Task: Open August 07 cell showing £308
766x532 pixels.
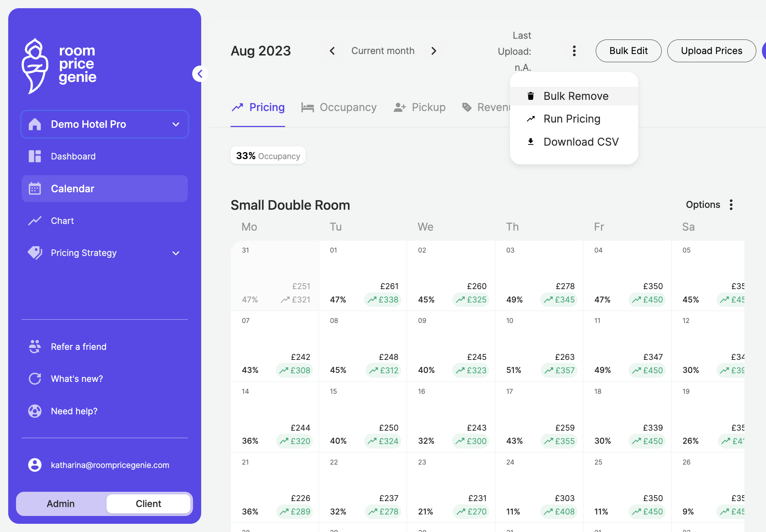Action: click(x=275, y=346)
